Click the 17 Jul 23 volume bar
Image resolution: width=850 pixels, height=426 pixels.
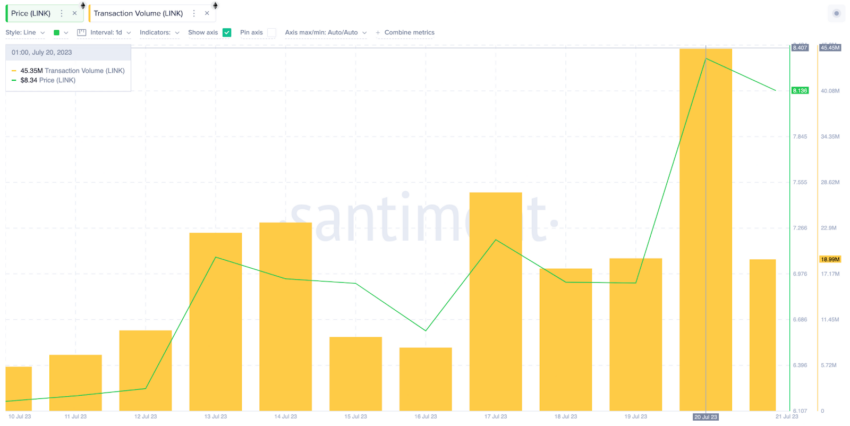[495, 301]
